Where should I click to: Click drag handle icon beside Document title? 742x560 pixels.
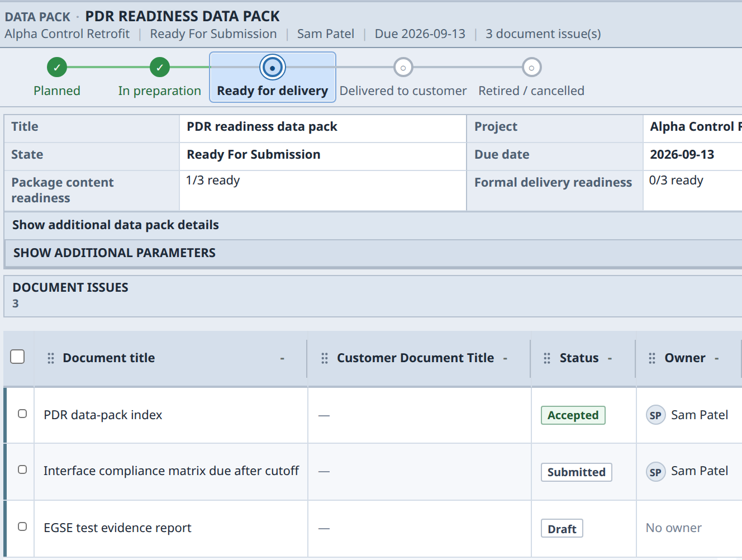(51, 358)
